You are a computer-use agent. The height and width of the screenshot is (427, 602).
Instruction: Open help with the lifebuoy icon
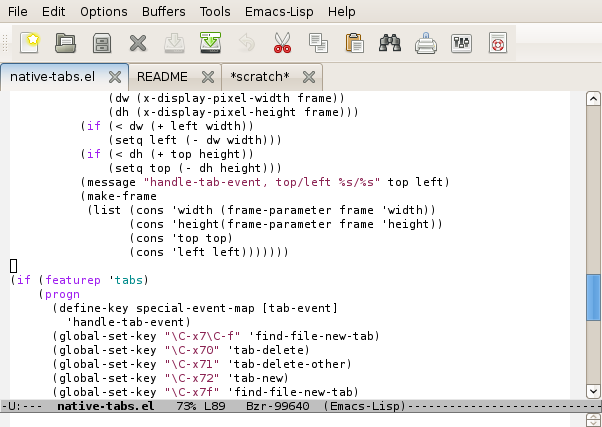click(x=498, y=43)
